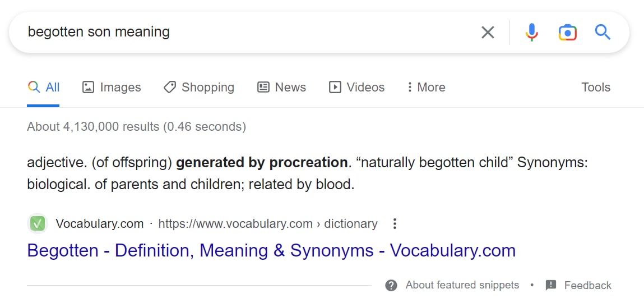Image resolution: width=644 pixels, height=307 pixels.
Task: Switch to the News tab
Action: point(281,87)
